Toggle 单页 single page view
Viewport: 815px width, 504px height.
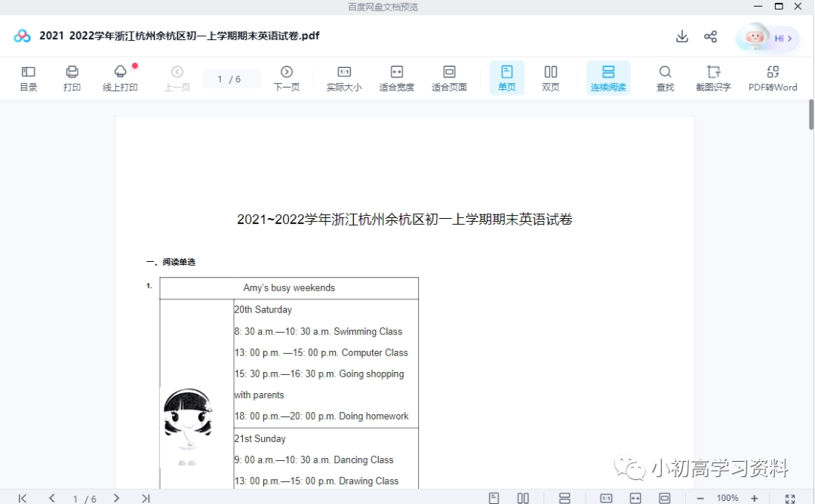[x=507, y=78]
